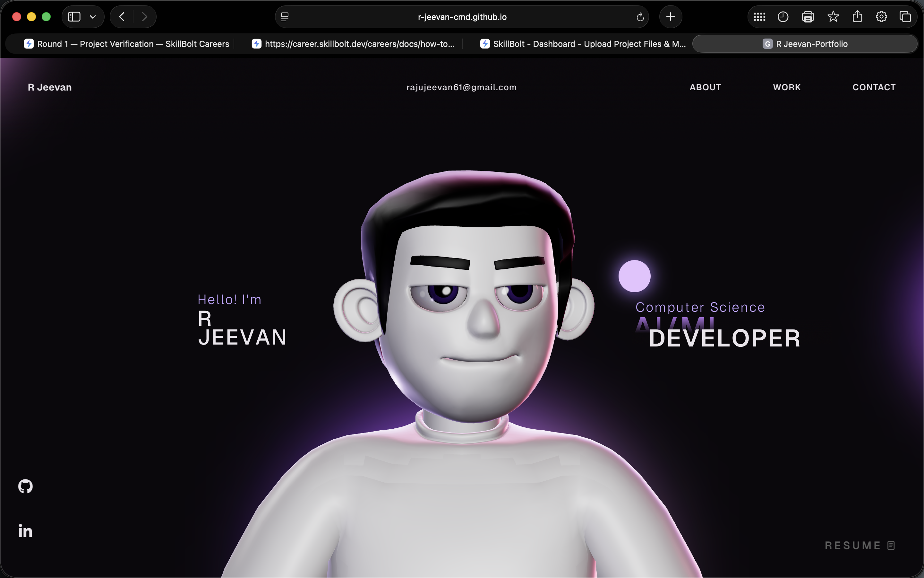
Task: Click the JEEVAN name heading
Action: (243, 337)
